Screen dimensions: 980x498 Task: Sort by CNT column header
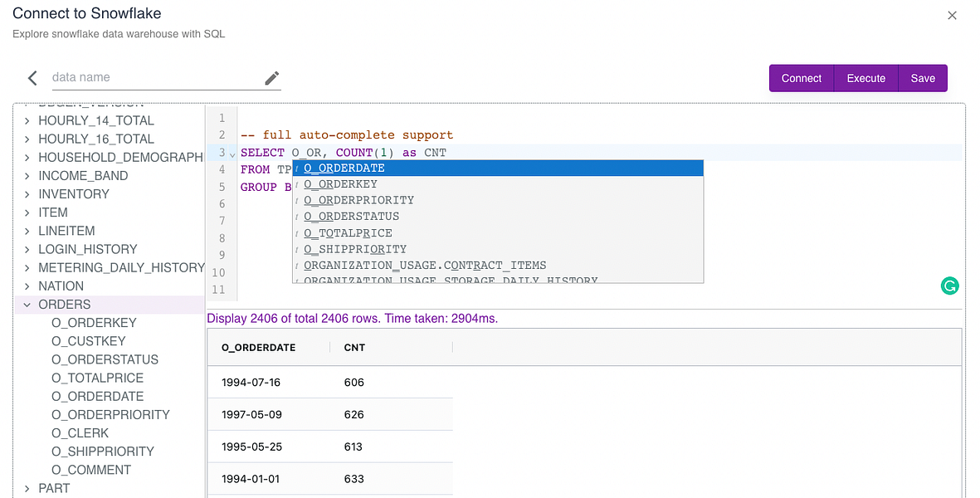coord(354,348)
